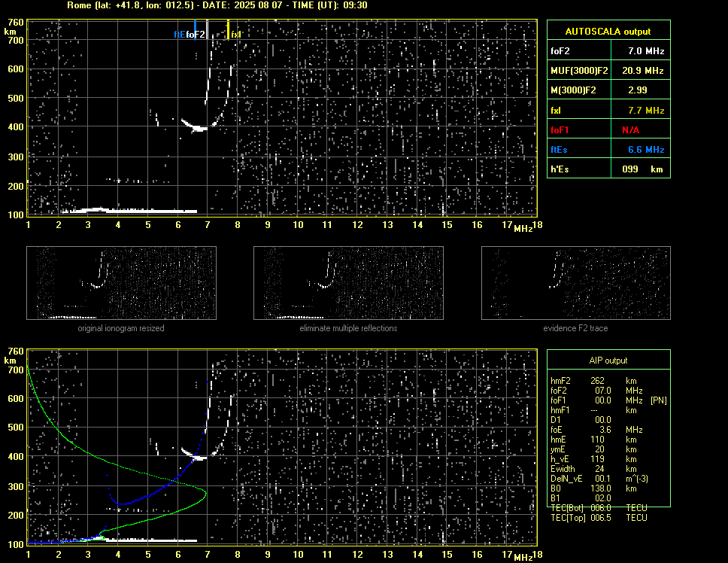Click the Rome station date and time title
This screenshot has width=728, height=563.
point(217,5)
